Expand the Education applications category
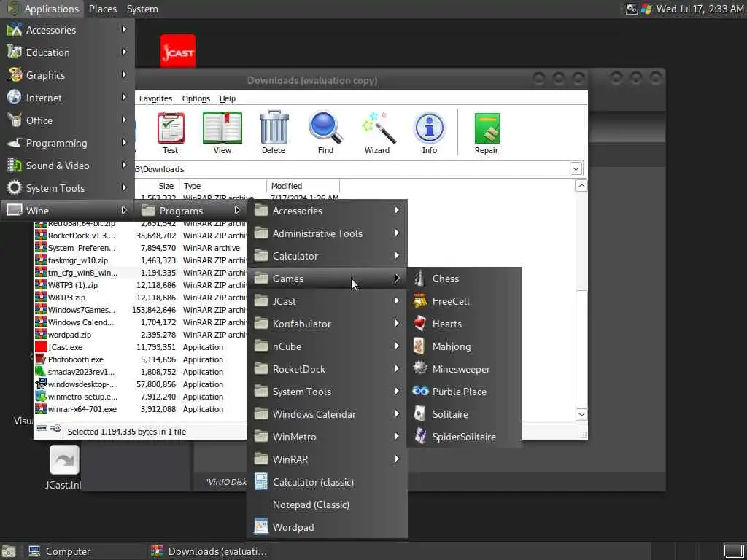Screen dimensions: 747x560 [x=67, y=52]
